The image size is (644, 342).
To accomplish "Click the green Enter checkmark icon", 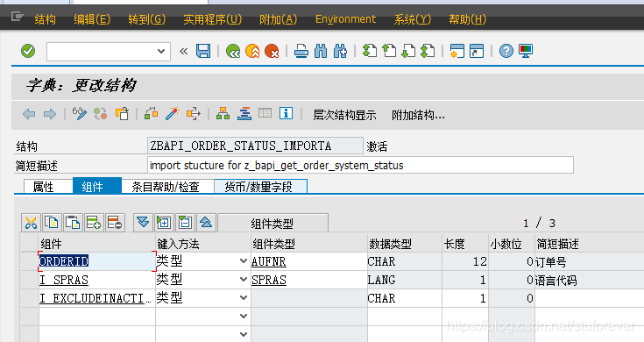I will (28, 52).
